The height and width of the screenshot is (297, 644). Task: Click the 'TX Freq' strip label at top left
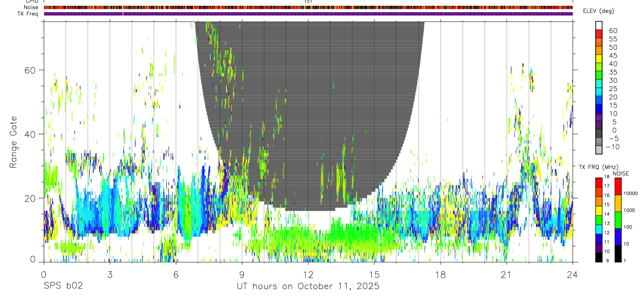(x=28, y=14)
